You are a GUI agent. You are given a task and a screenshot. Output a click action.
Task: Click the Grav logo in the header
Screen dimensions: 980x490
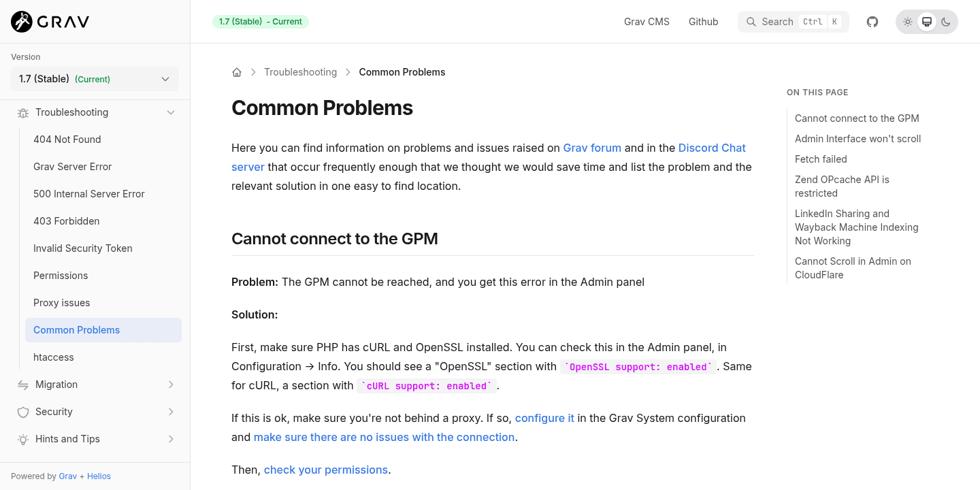point(48,21)
